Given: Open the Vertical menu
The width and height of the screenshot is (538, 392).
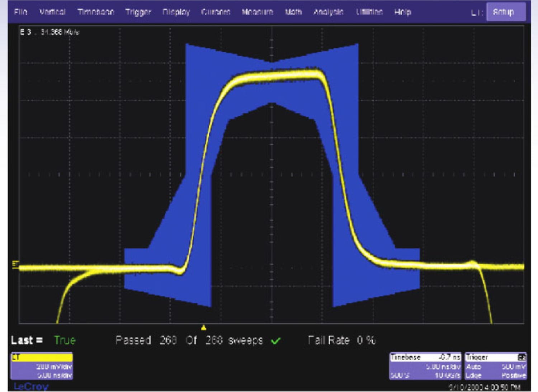Looking at the screenshot, I should click(52, 12).
